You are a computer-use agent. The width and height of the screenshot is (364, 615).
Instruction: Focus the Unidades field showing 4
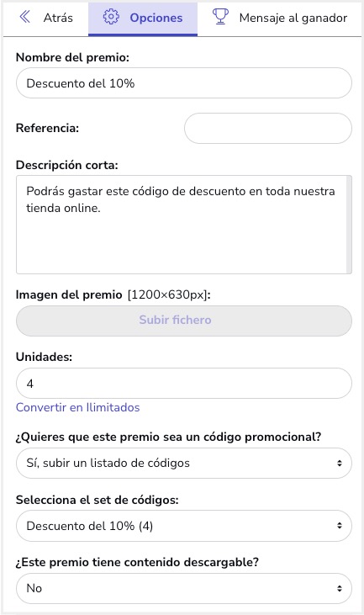coord(184,384)
